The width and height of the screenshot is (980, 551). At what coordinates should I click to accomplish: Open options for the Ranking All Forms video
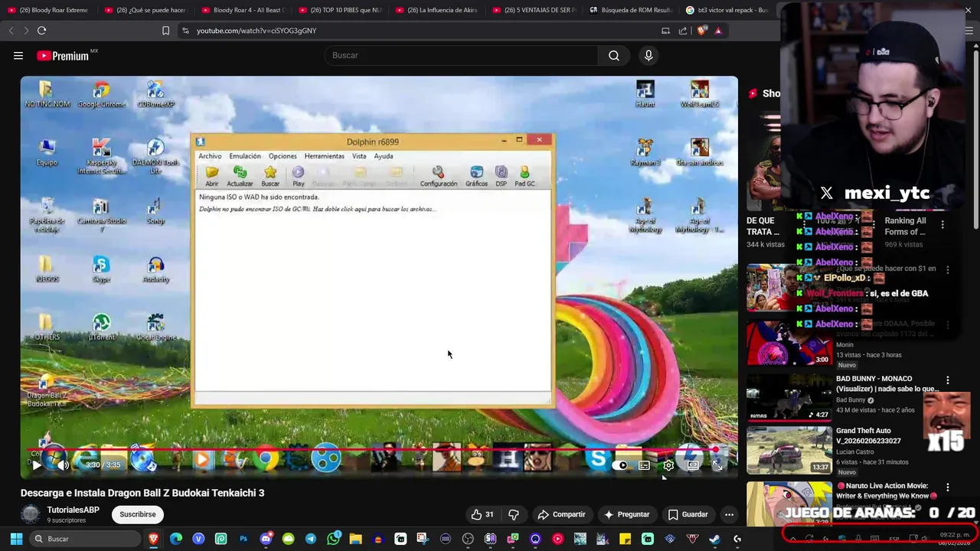coord(942,225)
